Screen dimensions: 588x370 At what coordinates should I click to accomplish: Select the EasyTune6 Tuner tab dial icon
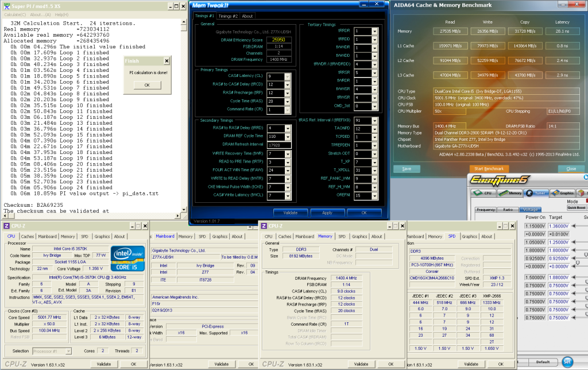529,193
